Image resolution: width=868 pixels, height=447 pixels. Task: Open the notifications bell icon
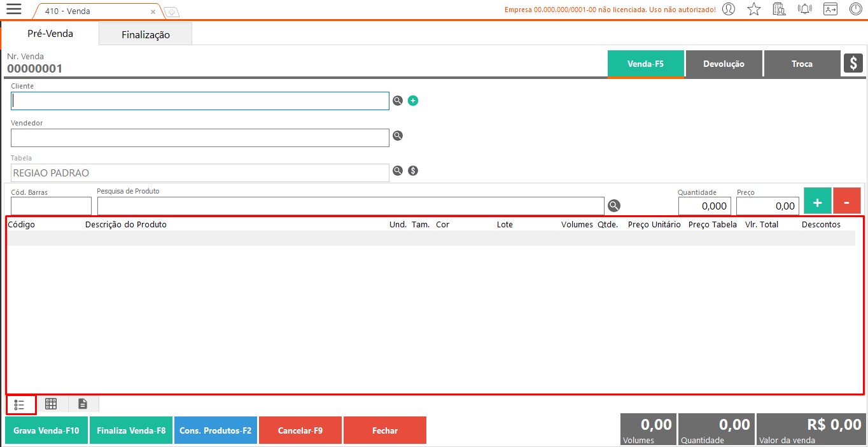(x=805, y=9)
